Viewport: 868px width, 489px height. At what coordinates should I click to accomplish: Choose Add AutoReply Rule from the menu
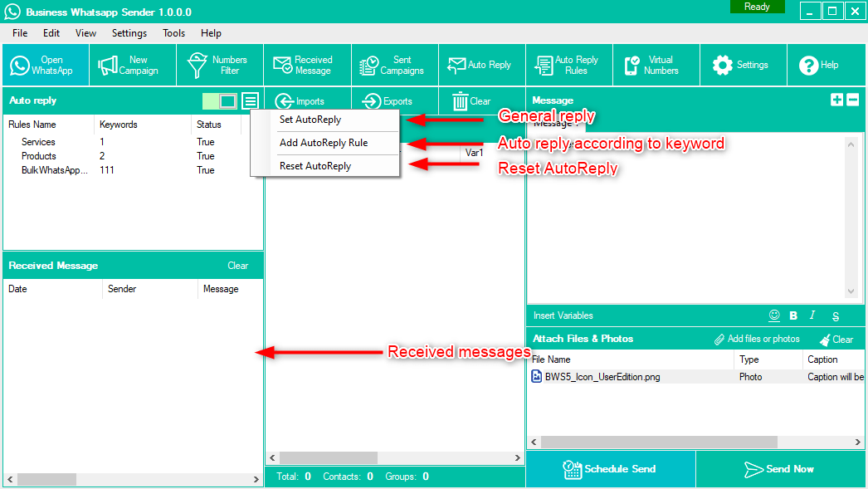[324, 143]
